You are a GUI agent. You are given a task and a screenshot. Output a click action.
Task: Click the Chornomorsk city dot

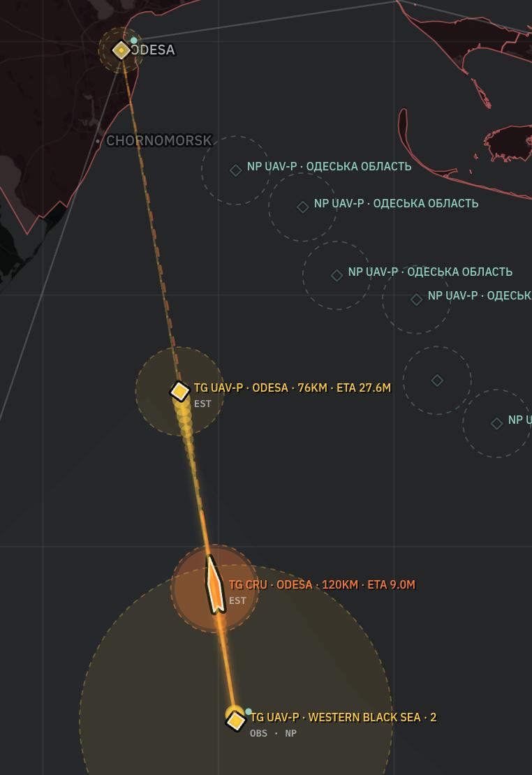point(98,141)
